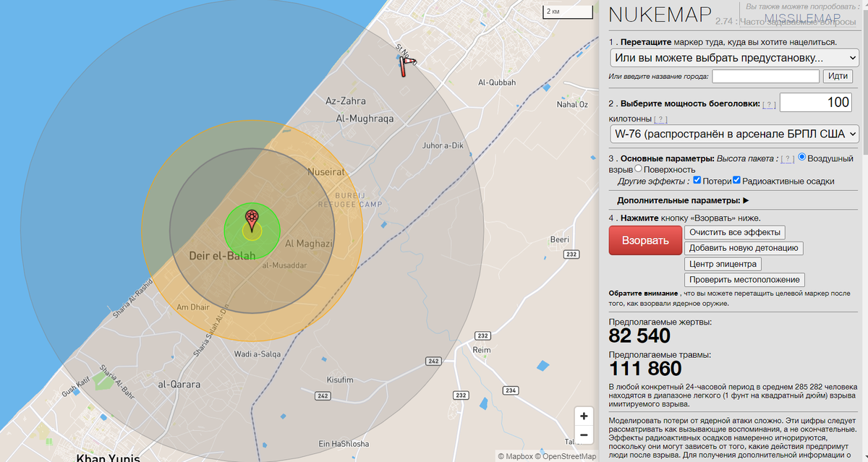This screenshot has width=868, height=462.
Task: Select the air burst (Воздушный взрыв) radio button
Action: click(802, 158)
